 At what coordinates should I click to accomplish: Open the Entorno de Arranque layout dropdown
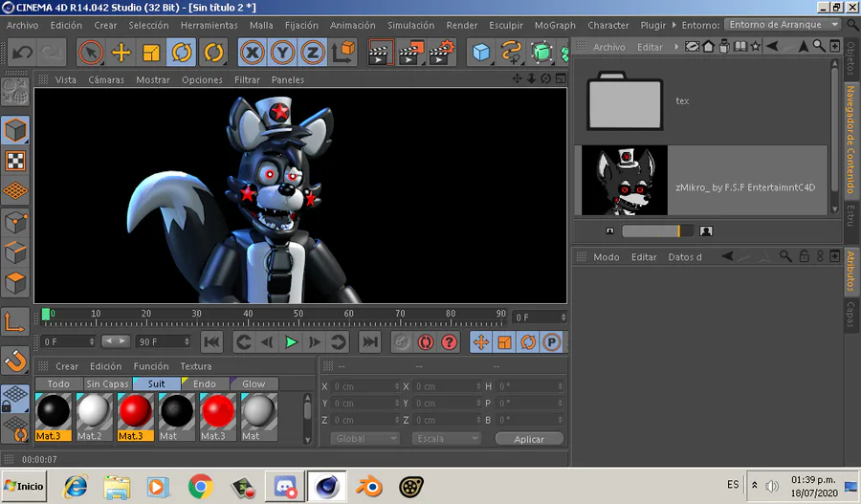pyautogui.click(x=783, y=25)
